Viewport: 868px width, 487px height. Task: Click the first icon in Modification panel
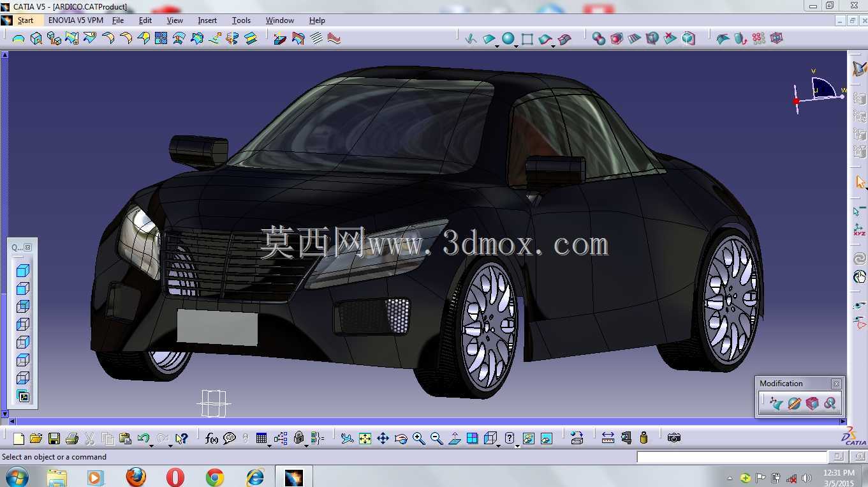(776, 403)
